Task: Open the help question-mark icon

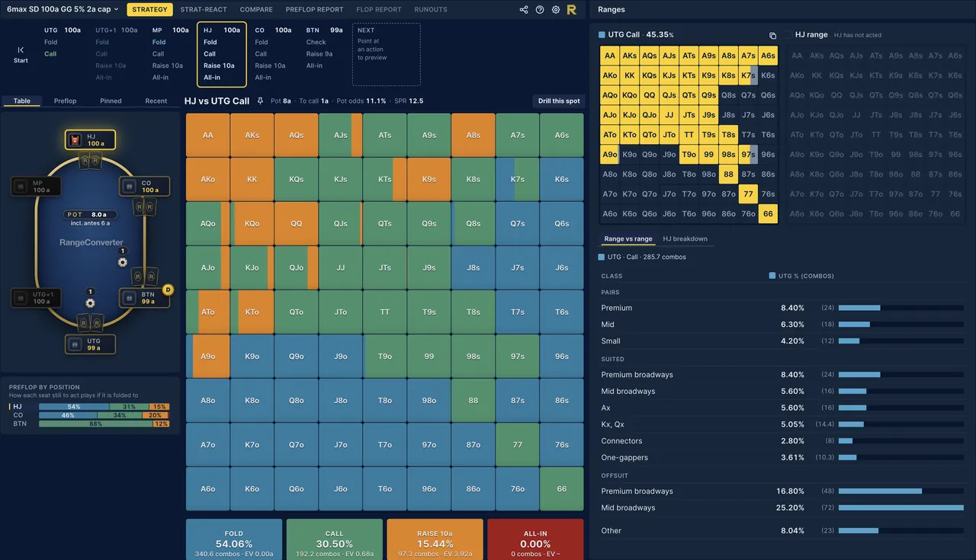Action: tap(540, 10)
